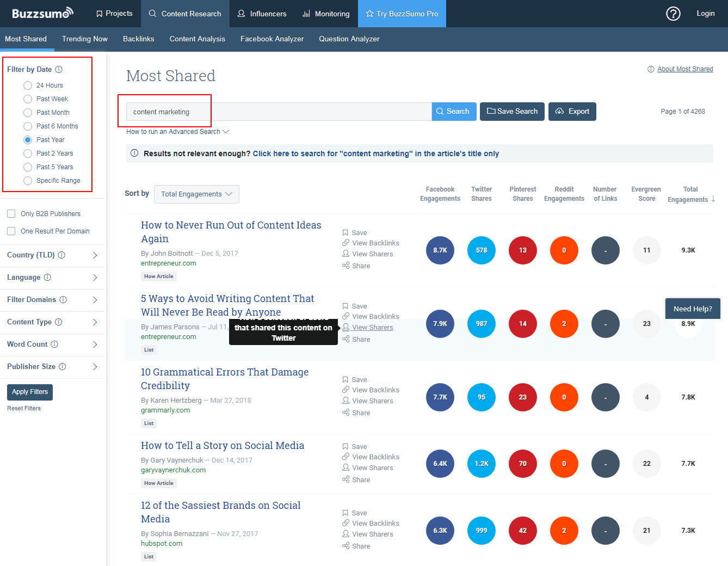Open the help question mark icon

pyautogui.click(x=673, y=14)
